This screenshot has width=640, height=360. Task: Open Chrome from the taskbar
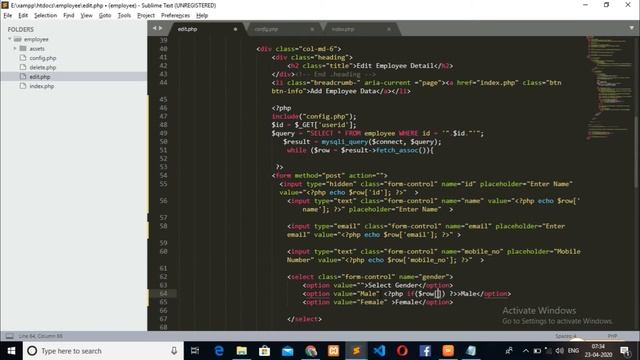tap(311, 351)
